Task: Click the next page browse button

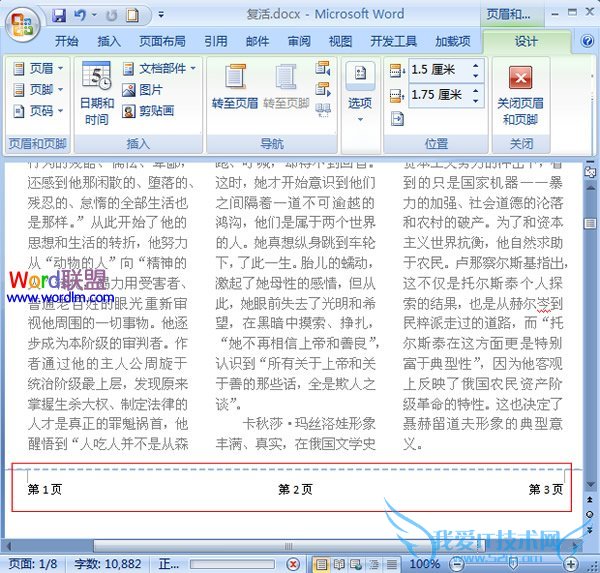Action: click(590, 529)
